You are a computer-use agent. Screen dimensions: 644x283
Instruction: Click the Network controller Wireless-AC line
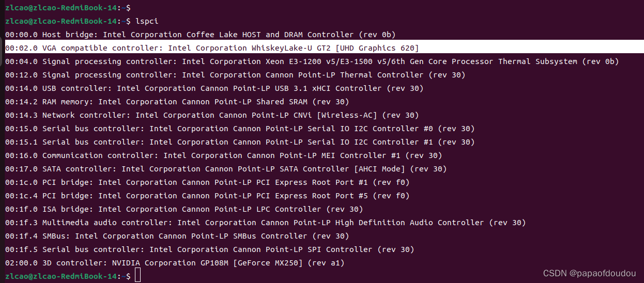pos(212,115)
